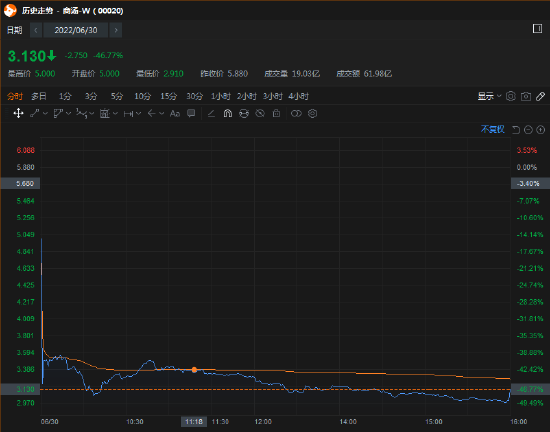This screenshot has width=550, height=432.
Task: Expand ruler tool options dropdown
Action: pos(139,113)
